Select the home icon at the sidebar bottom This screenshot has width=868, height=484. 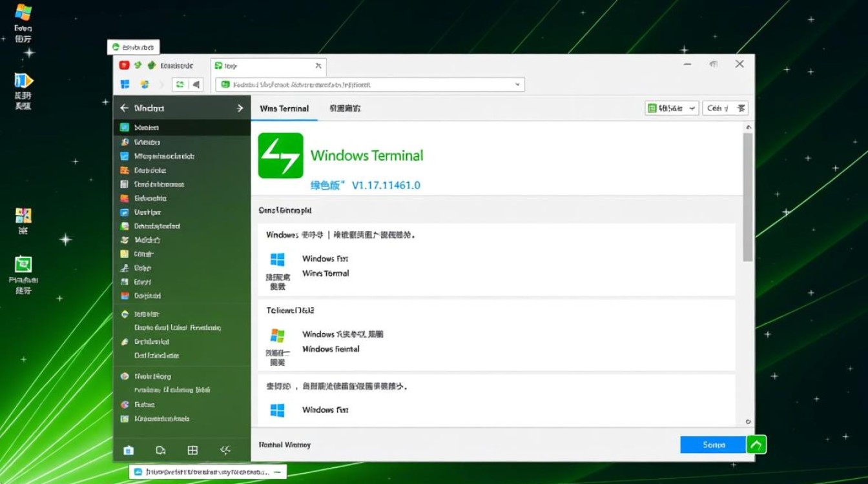click(128, 450)
